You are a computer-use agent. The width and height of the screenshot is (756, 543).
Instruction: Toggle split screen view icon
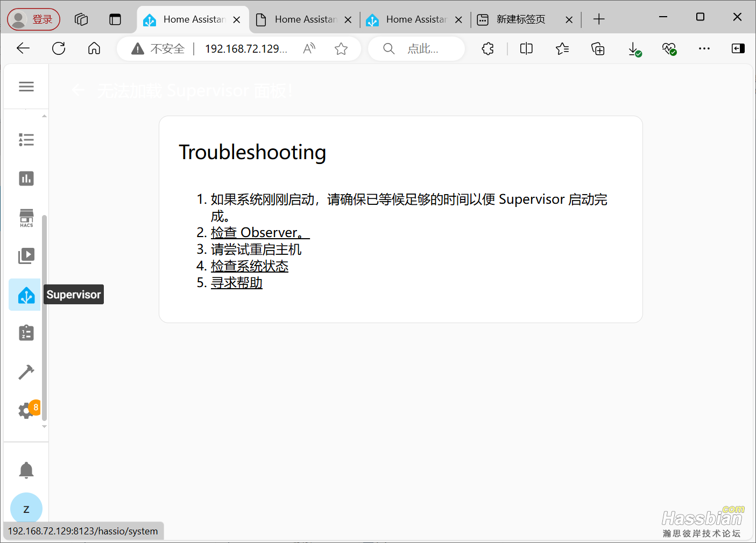click(526, 49)
